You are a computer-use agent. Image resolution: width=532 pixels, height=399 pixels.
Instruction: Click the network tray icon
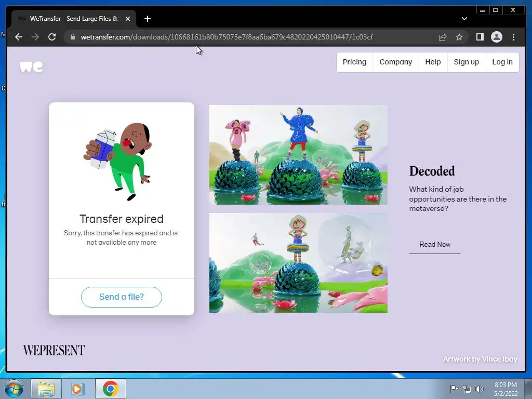point(467,389)
